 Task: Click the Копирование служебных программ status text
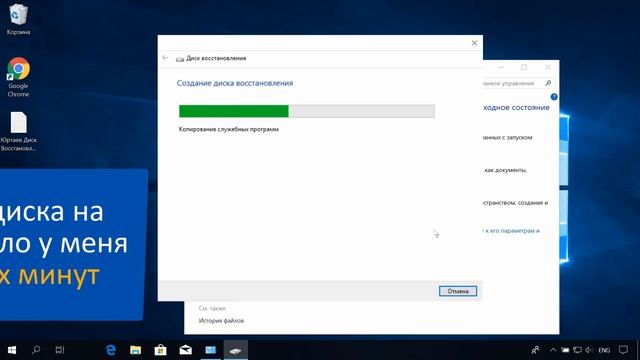pyautogui.click(x=229, y=129)
